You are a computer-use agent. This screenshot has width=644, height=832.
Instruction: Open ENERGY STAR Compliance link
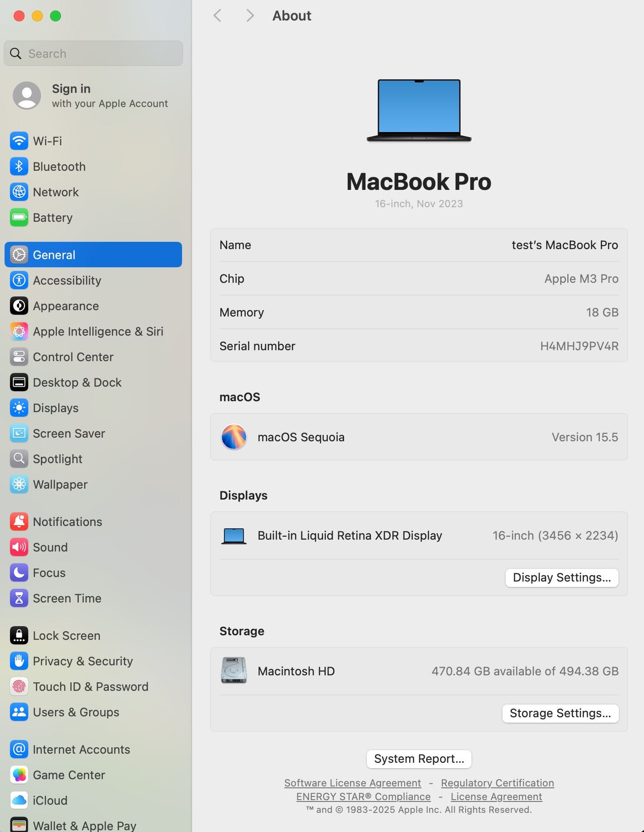363,796
